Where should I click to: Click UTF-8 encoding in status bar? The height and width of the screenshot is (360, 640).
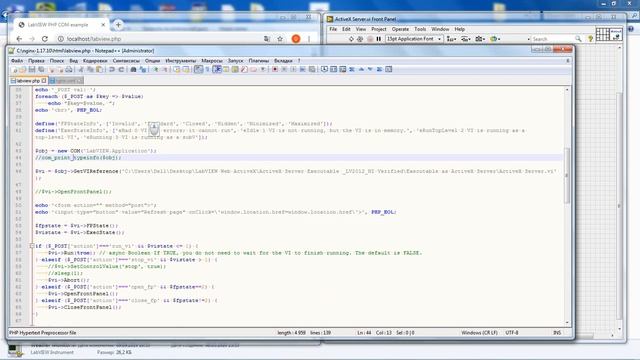[x=512, y=333]
